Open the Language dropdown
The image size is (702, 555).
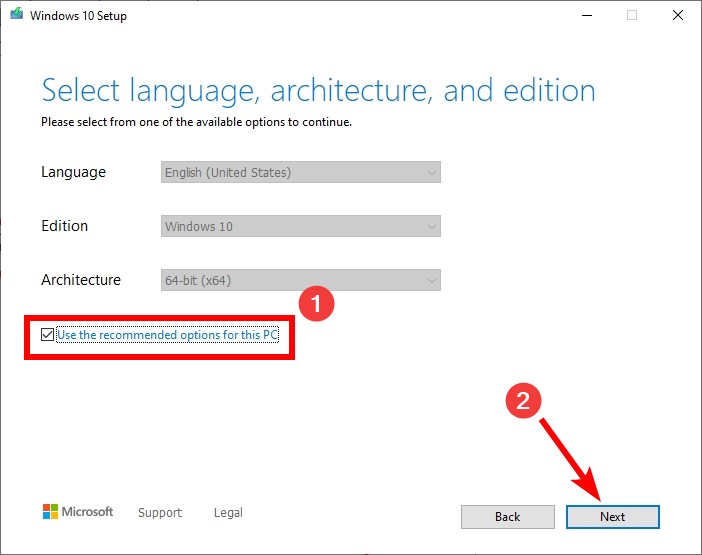coord(301,172)
